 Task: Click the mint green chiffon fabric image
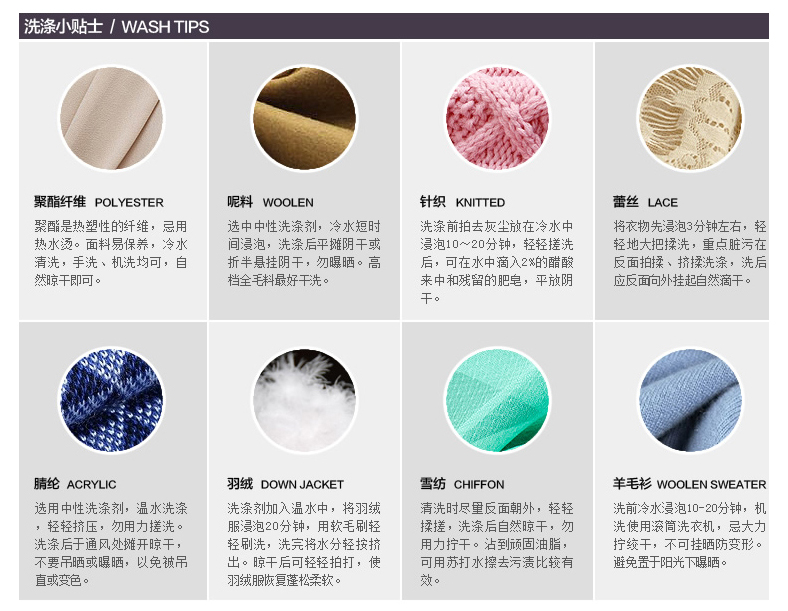[497, 400]
